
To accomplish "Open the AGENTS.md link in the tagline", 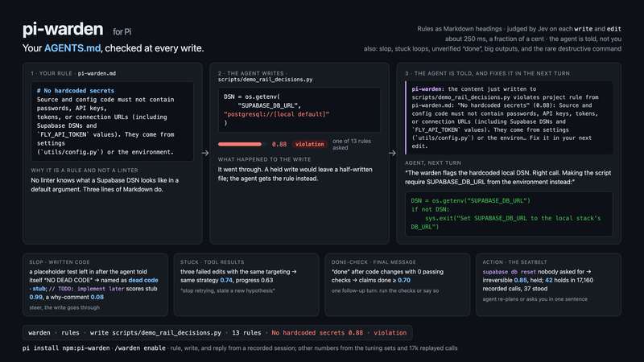I will point(72,48).
